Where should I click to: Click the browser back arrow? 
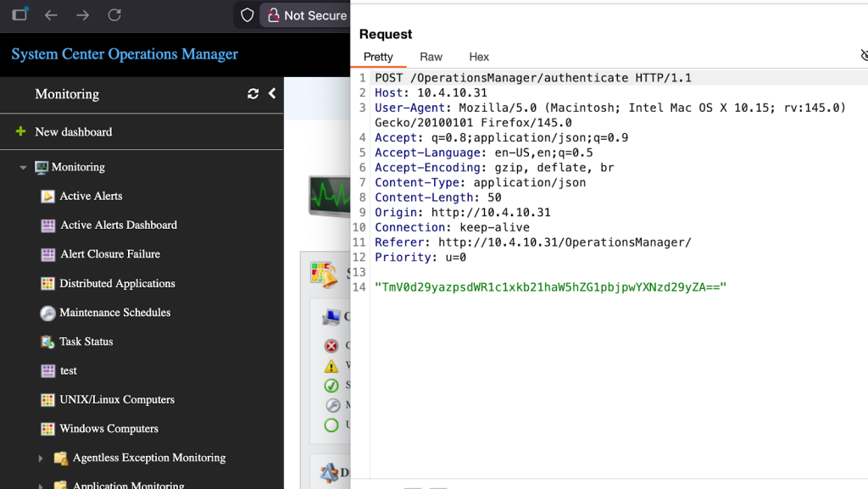click(51, 15)
